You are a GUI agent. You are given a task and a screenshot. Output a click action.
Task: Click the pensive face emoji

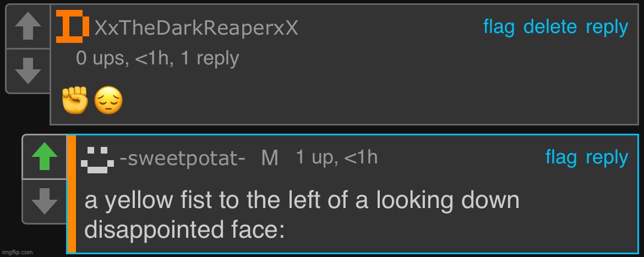point(108,102)
